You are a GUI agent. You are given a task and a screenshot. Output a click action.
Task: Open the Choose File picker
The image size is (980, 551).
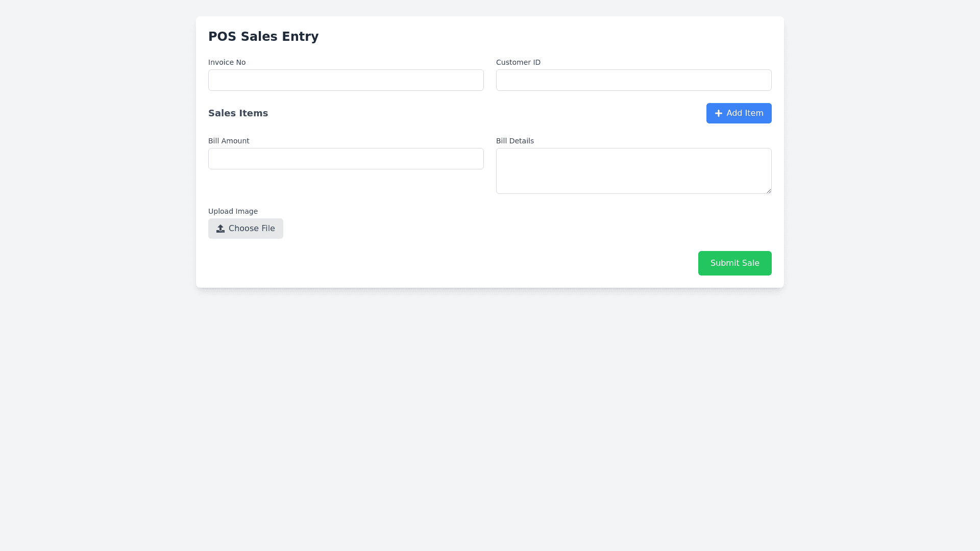[246, 229]
